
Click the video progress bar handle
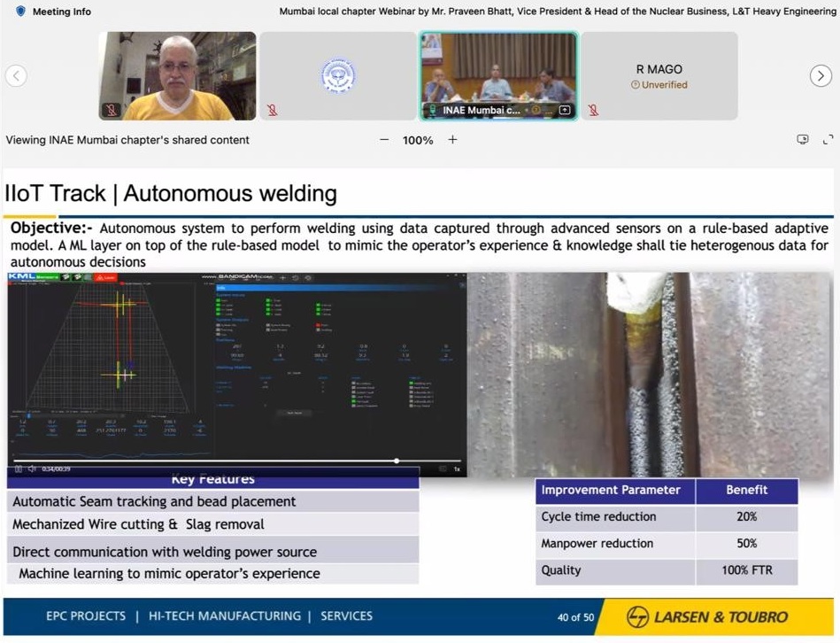click(x=396, y=461)
